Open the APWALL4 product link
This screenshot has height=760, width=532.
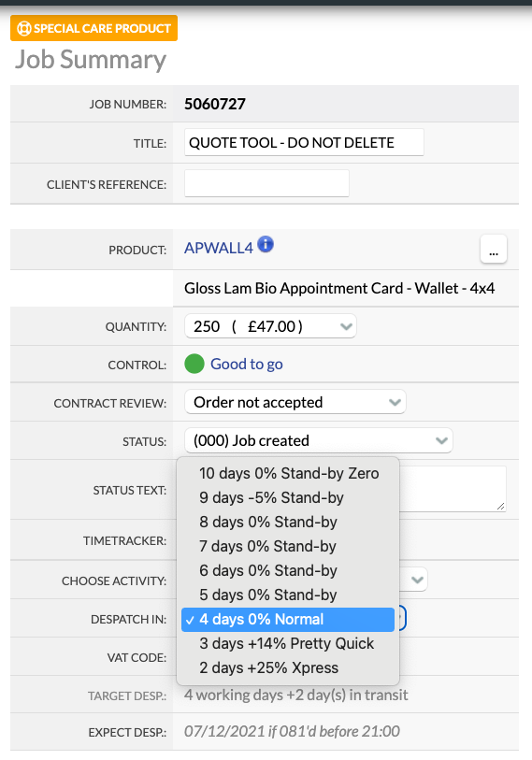pos(219,248)
